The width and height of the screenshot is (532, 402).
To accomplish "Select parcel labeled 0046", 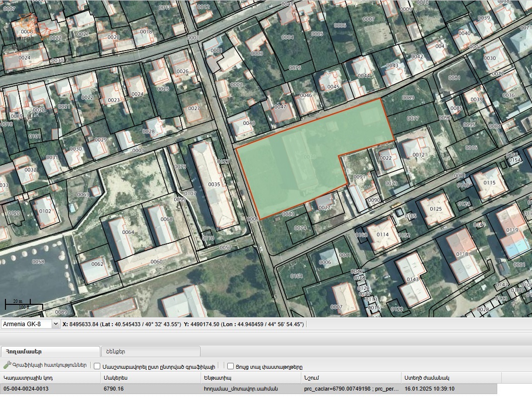I will pos(306,96).
